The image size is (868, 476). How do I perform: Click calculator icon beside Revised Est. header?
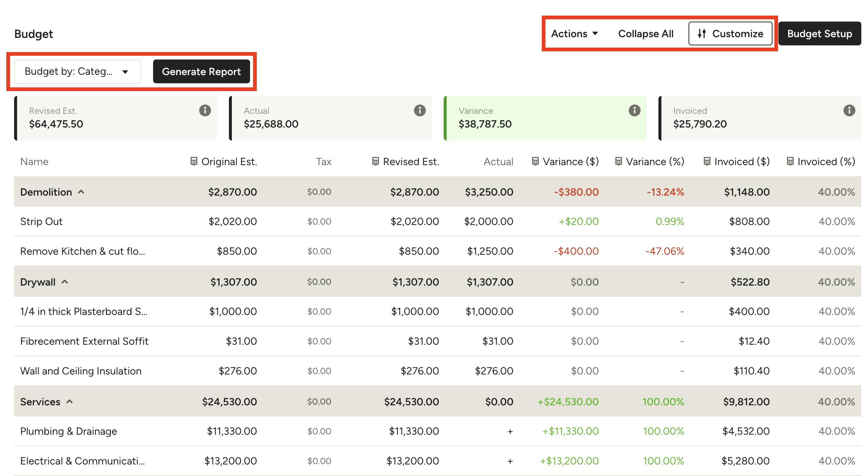(375, 161)
